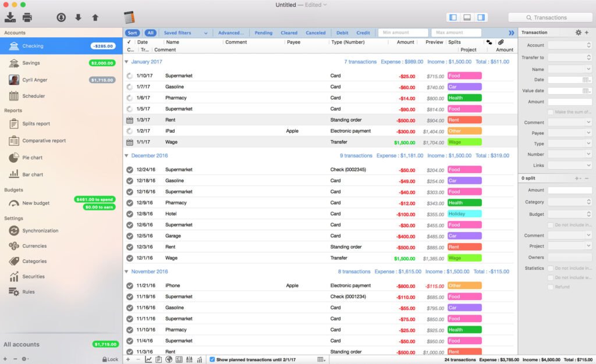
Task: Select the Credit filter tab
Action: pyautogui.click(x=363, y=33)
